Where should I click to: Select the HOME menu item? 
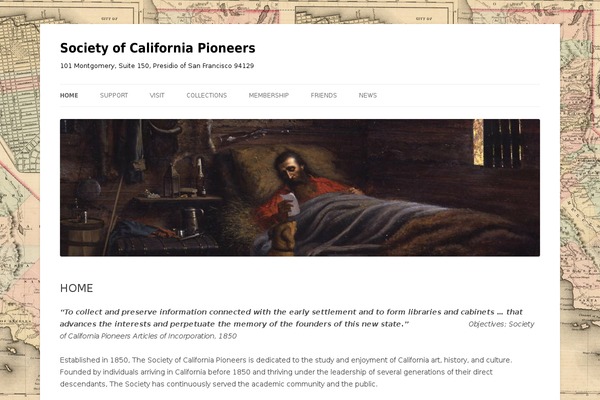tap(69, 95)
